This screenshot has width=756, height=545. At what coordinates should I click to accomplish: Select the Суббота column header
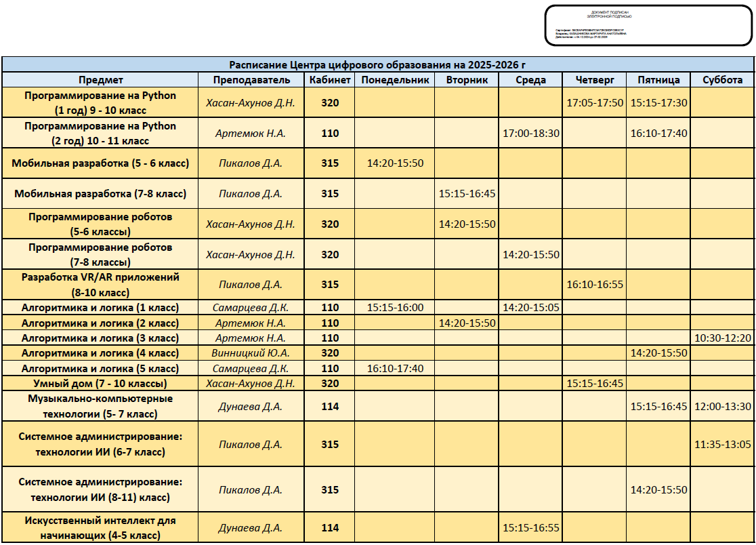click(x=722, y=80)
